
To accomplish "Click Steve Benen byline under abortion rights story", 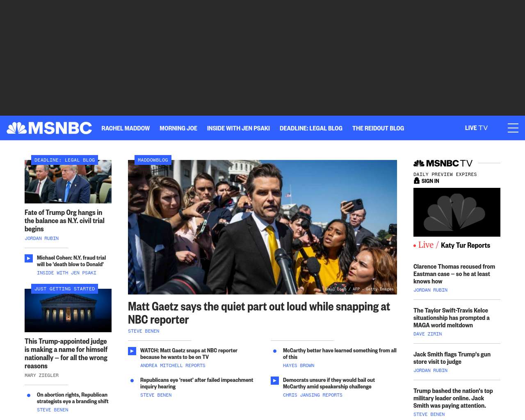I will [x=52, y=410].
